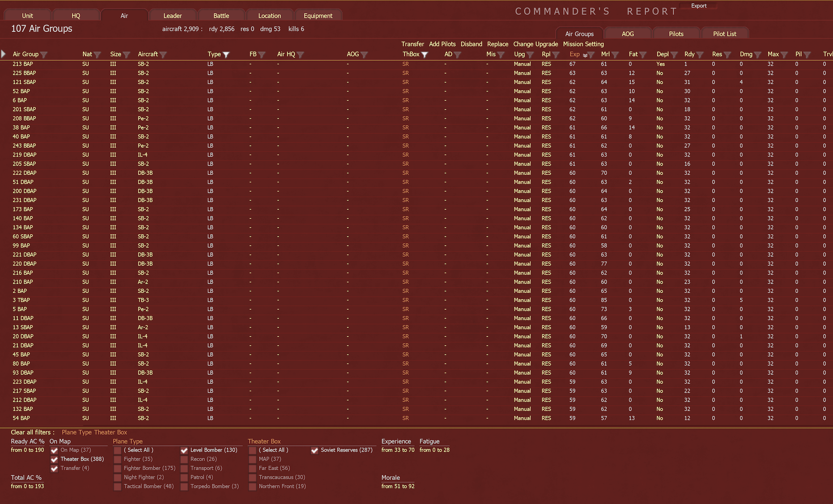
Task: Enable the Fighter plane type filter
Action: [117, 459]
